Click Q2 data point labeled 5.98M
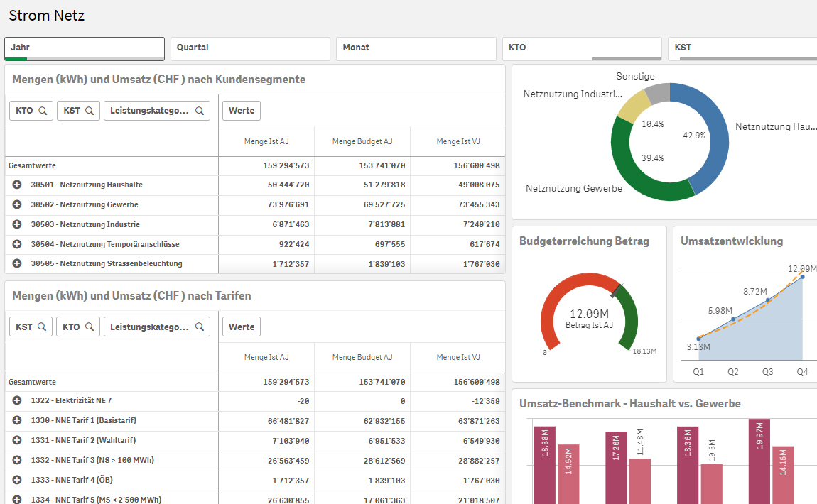The height and width of the screenshot is (504, 817). tap(733, 319)
